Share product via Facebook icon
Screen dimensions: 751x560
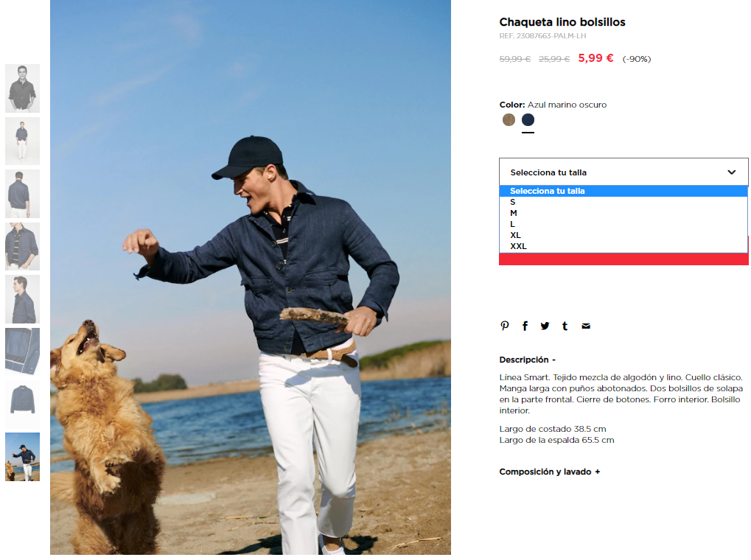coord(525,326)
